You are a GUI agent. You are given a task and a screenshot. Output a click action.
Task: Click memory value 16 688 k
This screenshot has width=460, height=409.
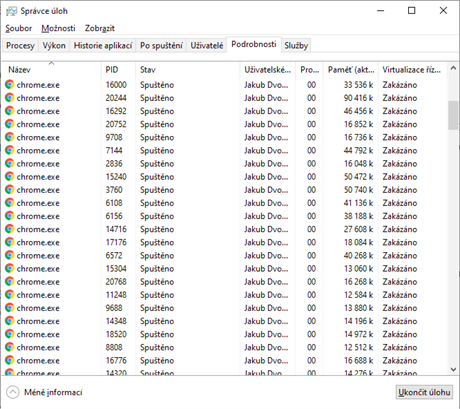click(x=358, y=360)
